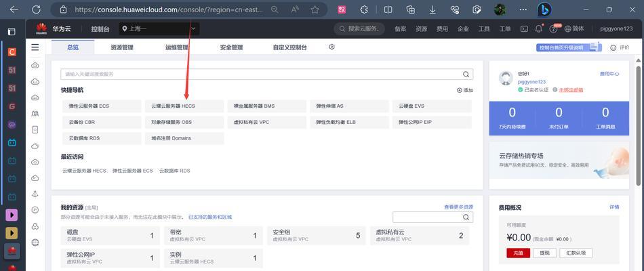
Task: Click the 提现 withdraw button
Action: coord(544,253)
